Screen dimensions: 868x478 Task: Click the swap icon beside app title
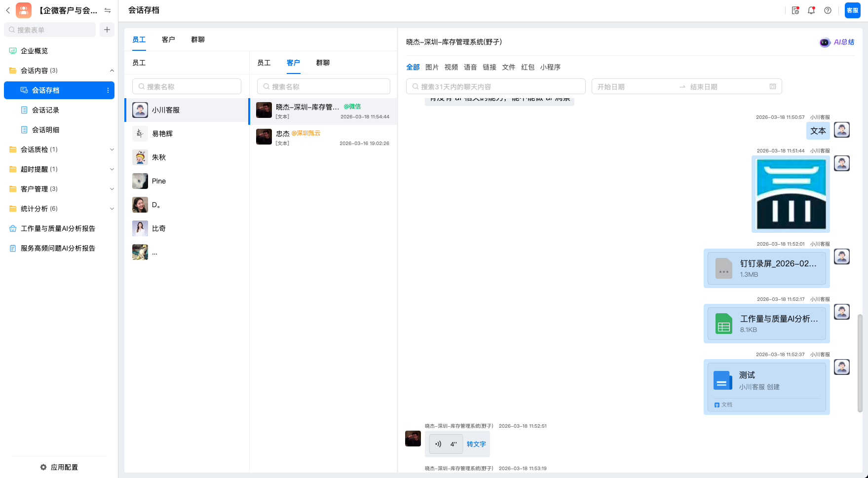pos(108,10)
